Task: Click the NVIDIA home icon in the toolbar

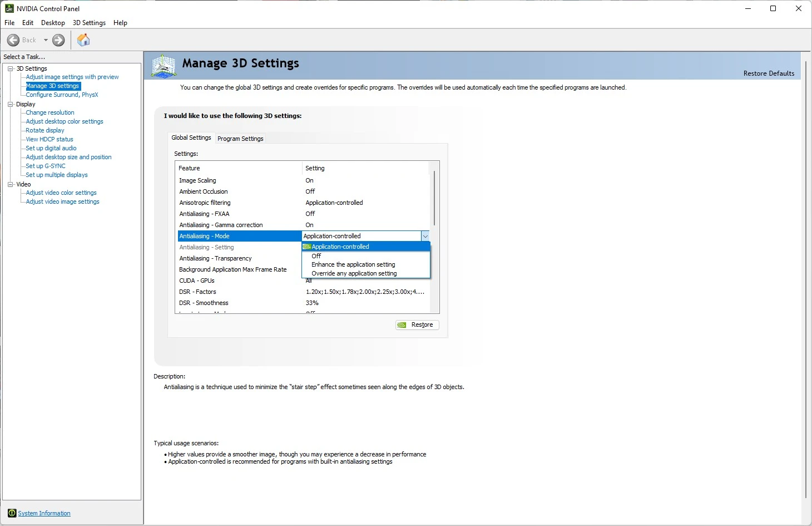Action: [x=83, y=40]
